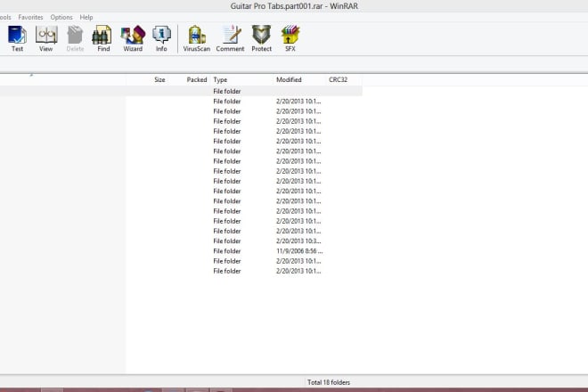The image size is (588, 392).
Task: Click File folder type in the 11/9/2006 row
Action: 227,251
